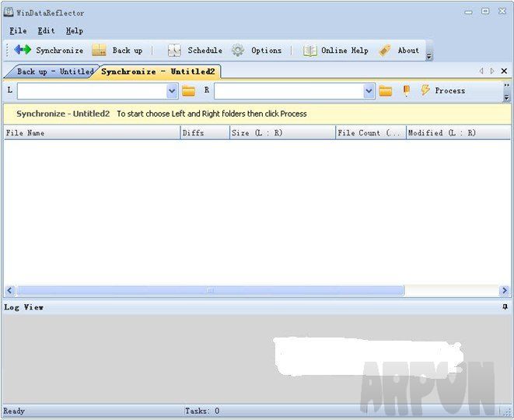Click the Left folder path field
The height and width of the screenshot is (420, 514).
pyautogui.click(x=92, y=91)
